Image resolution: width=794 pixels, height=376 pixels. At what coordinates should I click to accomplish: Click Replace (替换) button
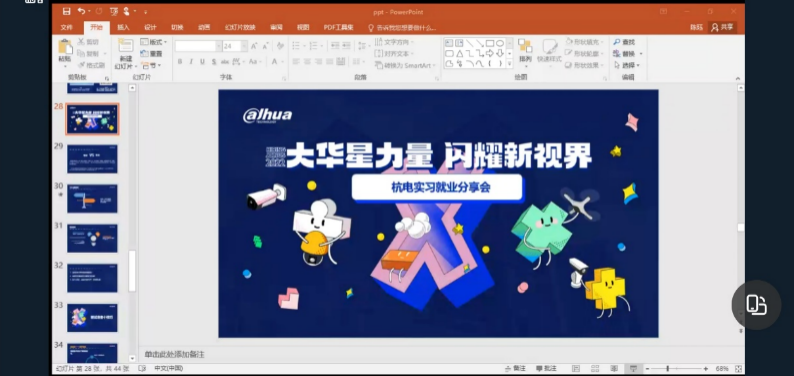click(x=627, y=54)
